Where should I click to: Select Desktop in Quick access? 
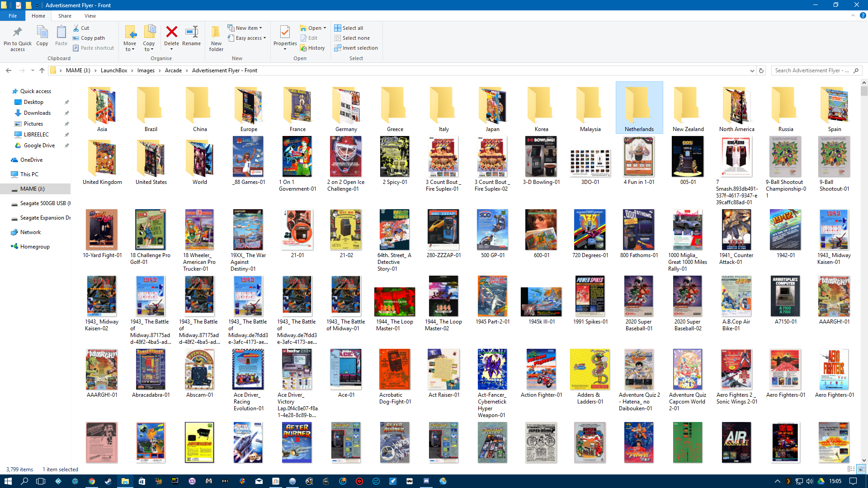34,102
